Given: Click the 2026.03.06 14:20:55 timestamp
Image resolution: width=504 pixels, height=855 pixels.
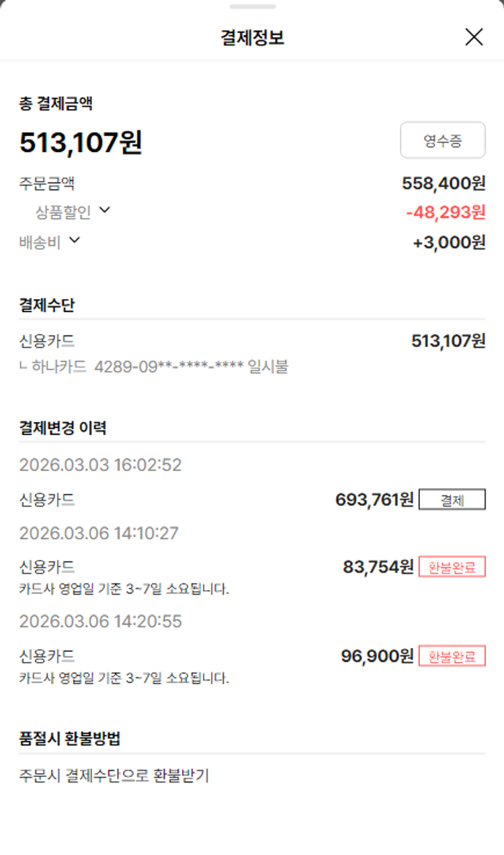Looking at the screenshot, I should tap(100, 622).
